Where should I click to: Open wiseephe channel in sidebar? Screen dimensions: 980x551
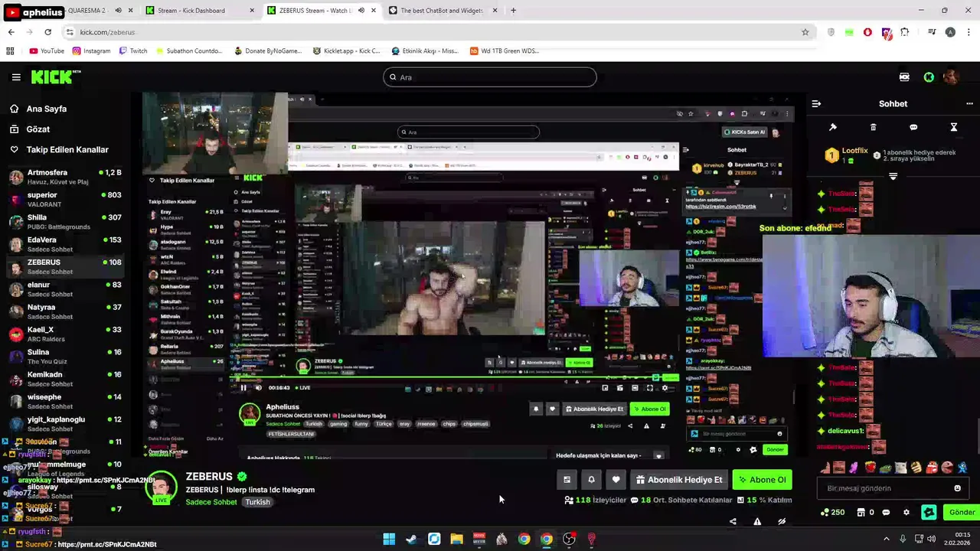pyautogui.click(x=65, y=401)
